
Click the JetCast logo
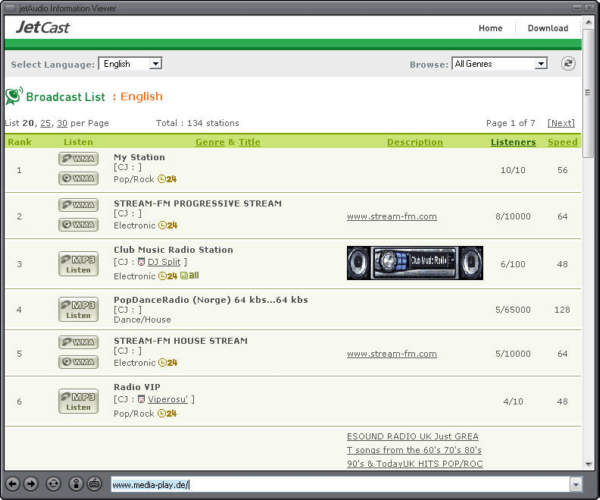[42, 27]
